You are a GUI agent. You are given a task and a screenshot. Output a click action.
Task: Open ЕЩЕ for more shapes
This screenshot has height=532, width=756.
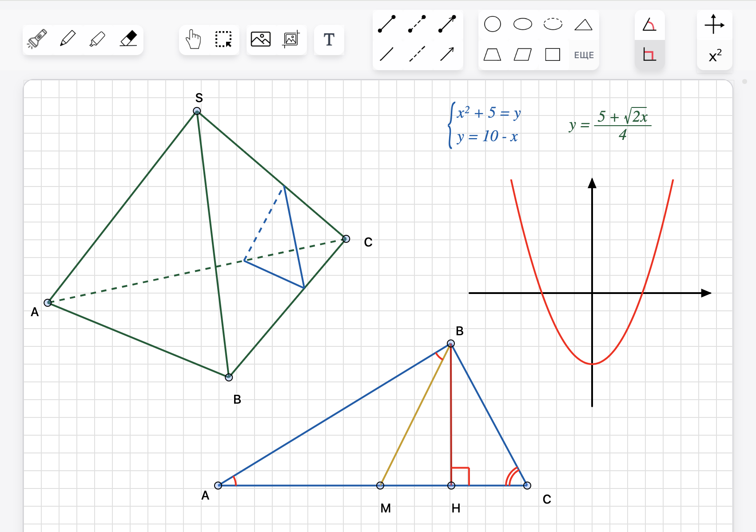tap(584, 55)
